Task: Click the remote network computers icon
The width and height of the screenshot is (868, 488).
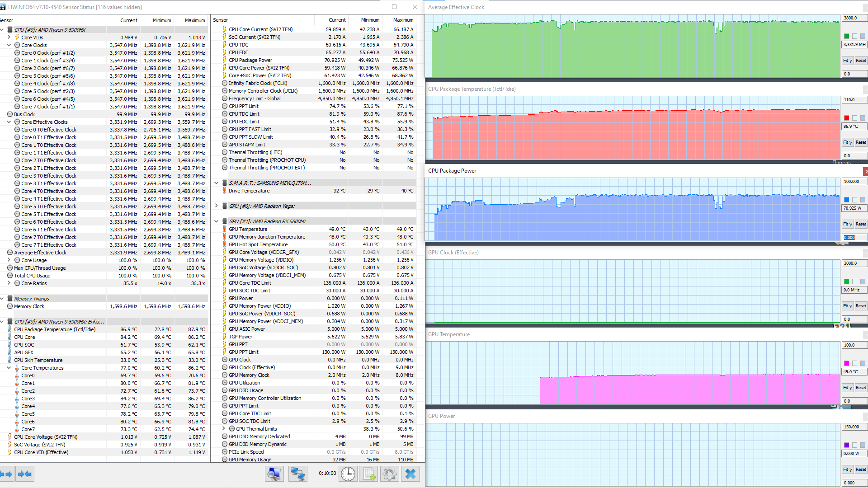Action: click(x=297, y=474)
